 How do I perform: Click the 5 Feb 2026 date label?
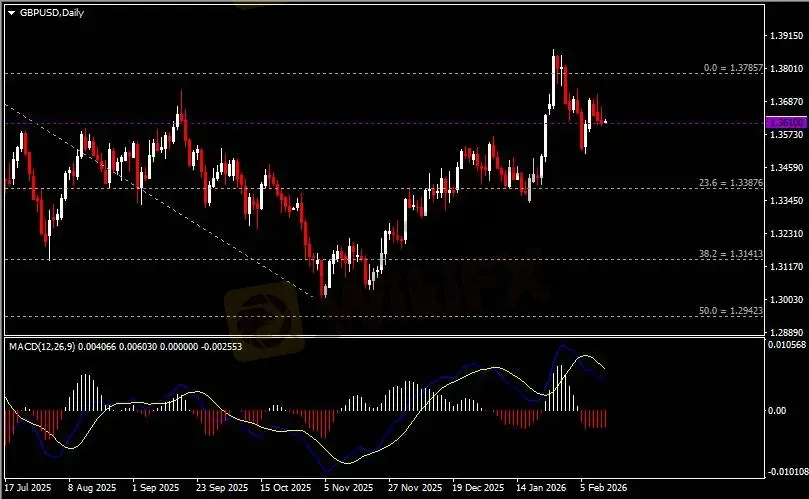(x=604, y=488)
